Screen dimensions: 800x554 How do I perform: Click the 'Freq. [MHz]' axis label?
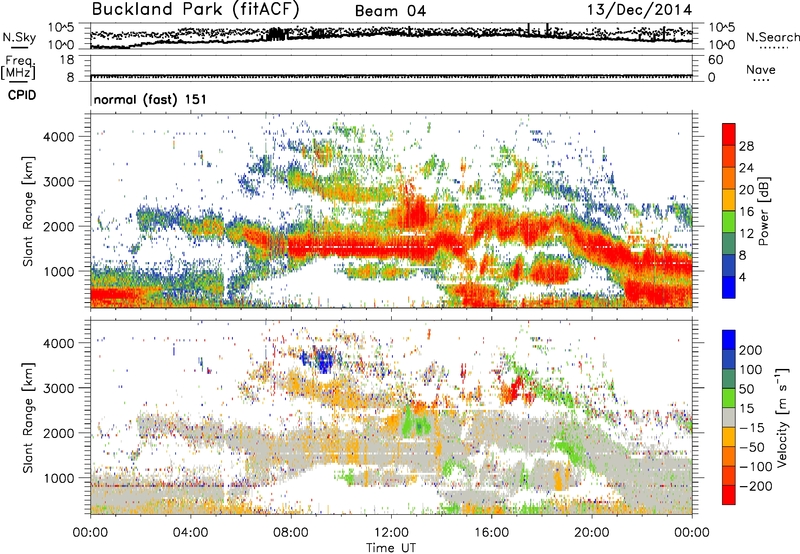18,67
